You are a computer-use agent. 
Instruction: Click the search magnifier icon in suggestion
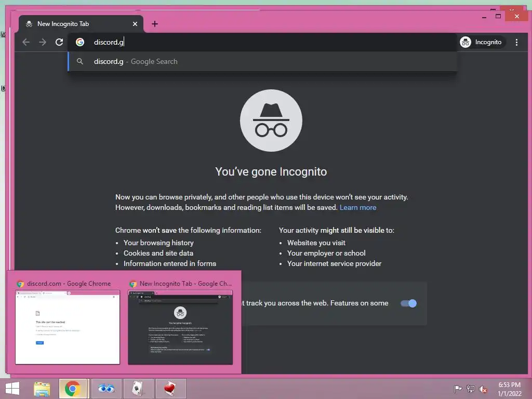79,61
